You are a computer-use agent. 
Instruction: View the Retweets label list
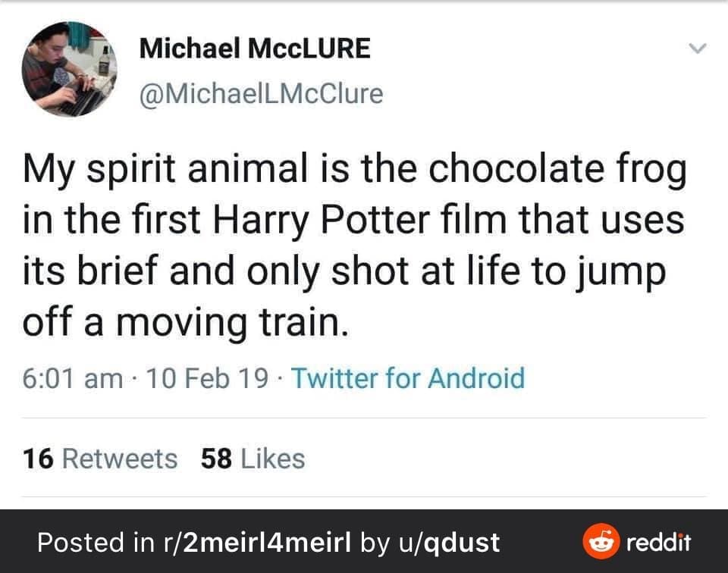click(119, 459)
